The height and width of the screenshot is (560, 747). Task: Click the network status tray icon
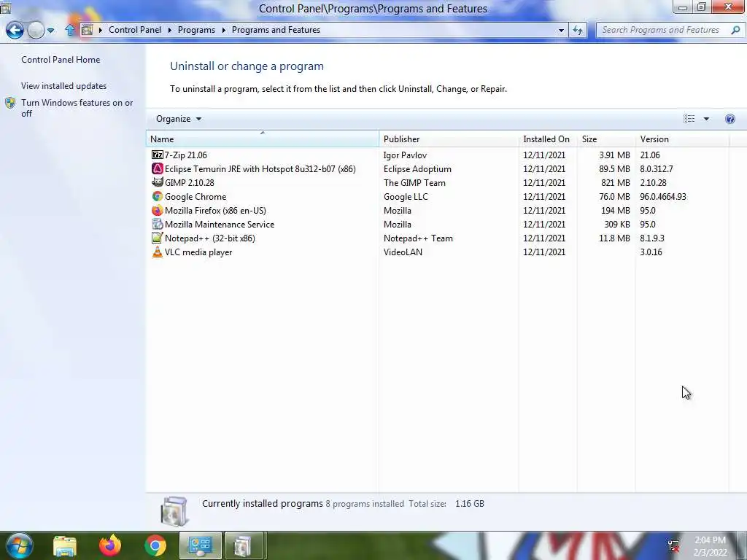tap(673, 545)
